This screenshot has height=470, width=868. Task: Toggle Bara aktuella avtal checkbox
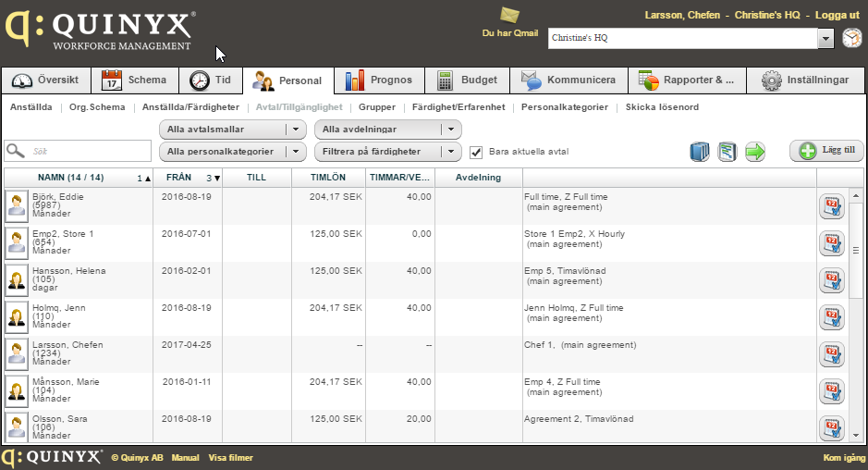click(476, 152)
